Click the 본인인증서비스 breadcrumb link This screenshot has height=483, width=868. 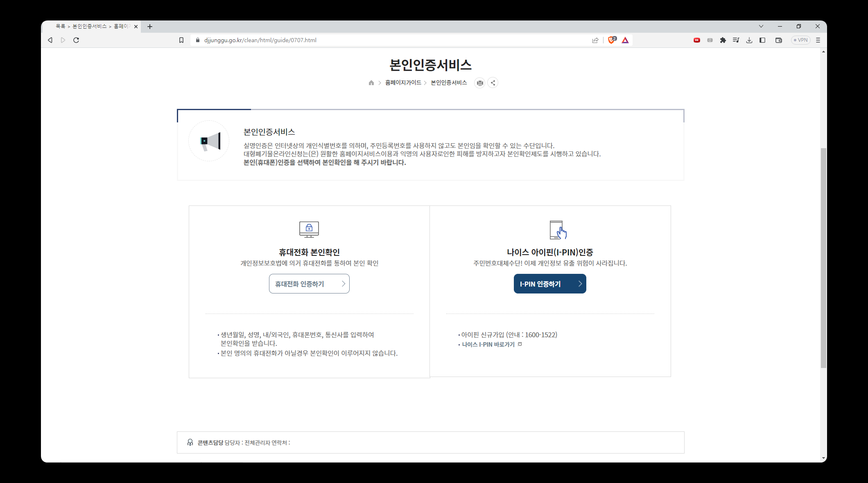pyautogui.click(x=449, y=83)
